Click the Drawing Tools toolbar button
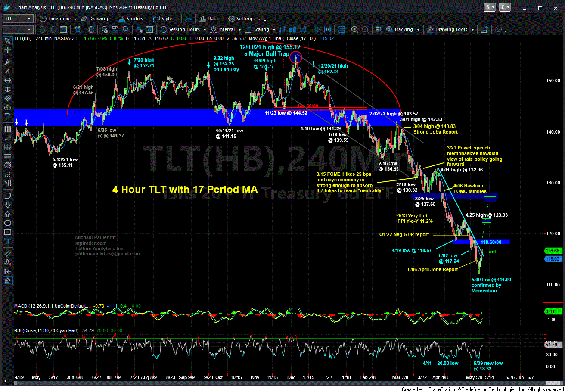The height and width of the screenshot is (392, 565). pyautogui.click(x=447, y=30)
